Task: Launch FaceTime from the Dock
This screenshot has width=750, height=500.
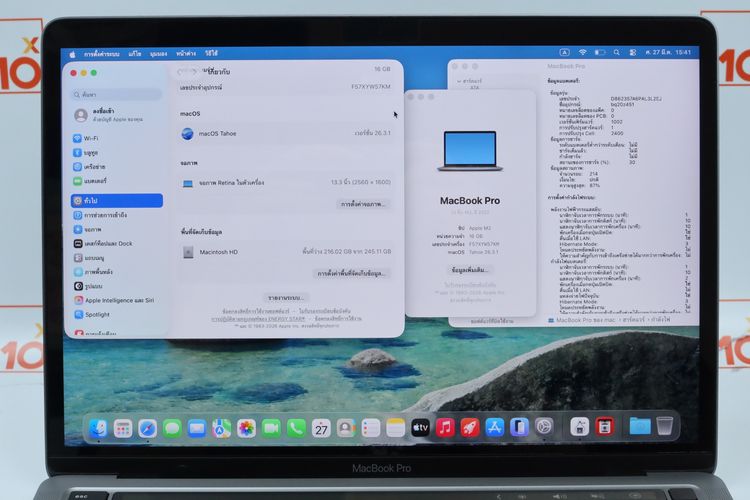Action: click(271, 428)
